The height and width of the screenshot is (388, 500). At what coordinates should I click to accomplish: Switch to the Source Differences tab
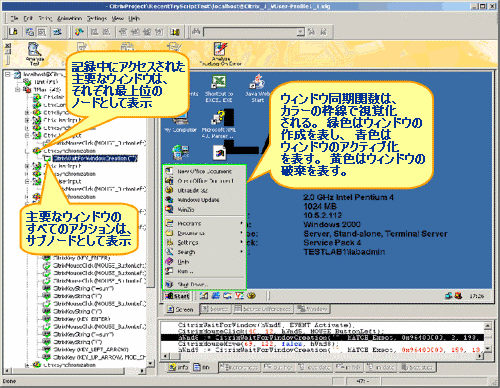coord(263,309)
